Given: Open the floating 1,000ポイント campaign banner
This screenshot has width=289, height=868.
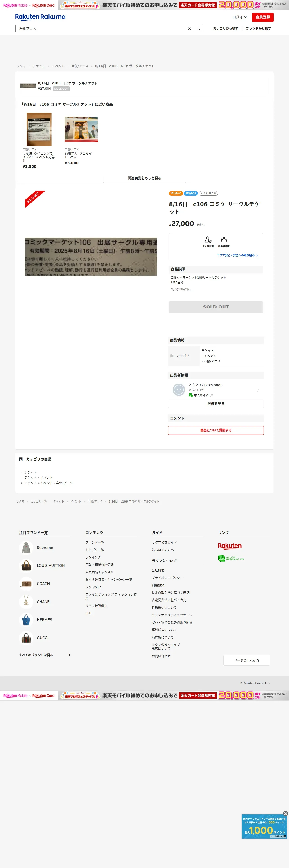Looking at the screenshot, I should tap(264, 827).
